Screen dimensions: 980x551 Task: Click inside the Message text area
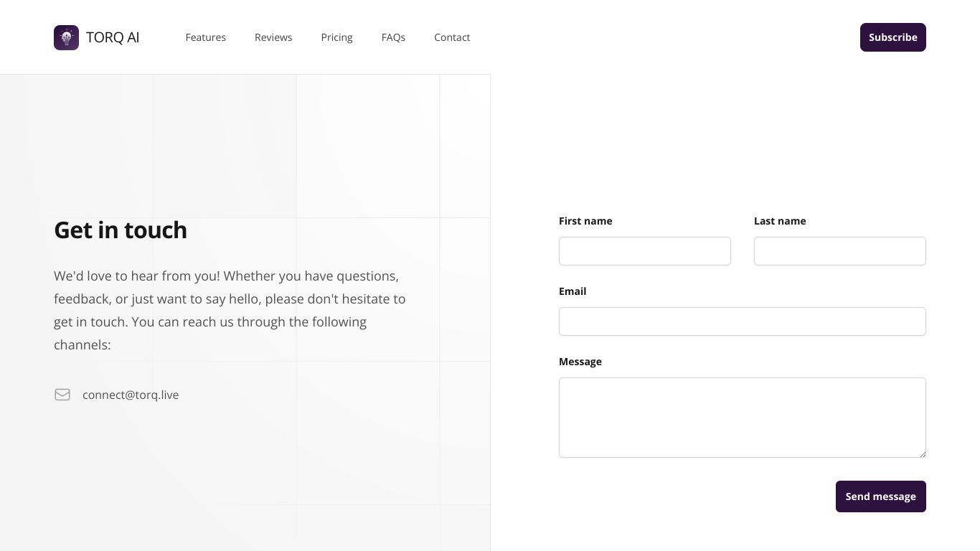pos(743,418)
